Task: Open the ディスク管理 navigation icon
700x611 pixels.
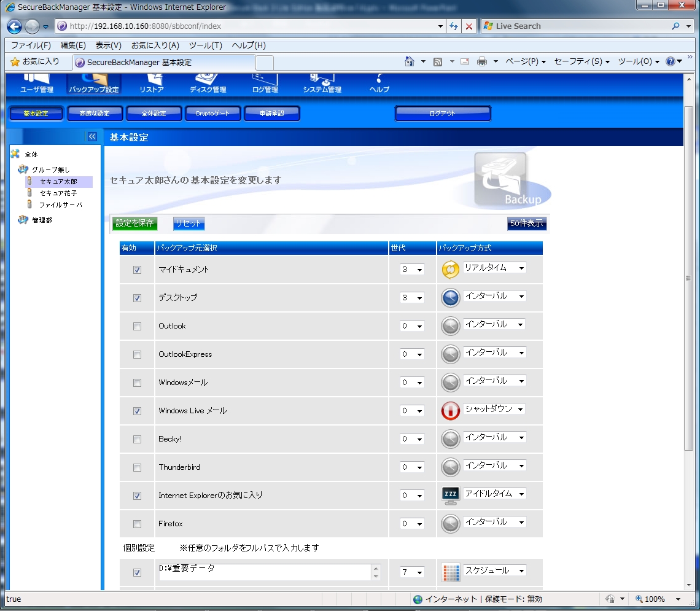Action: click(208, 84)
